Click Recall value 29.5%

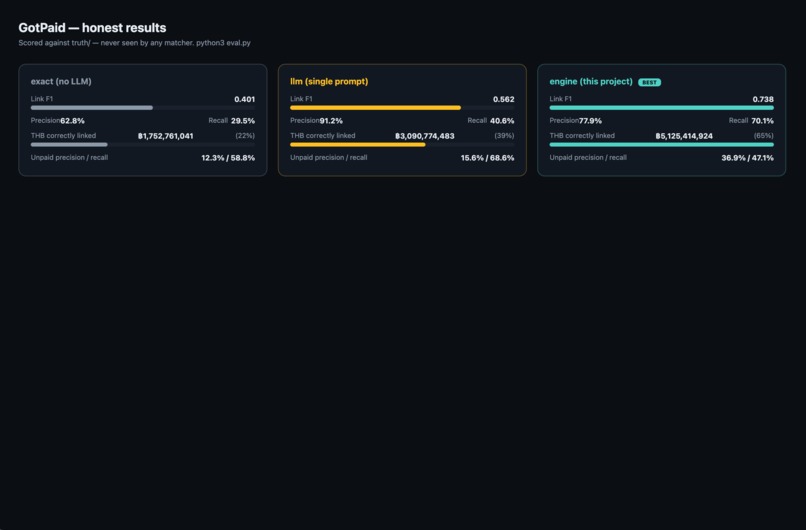coord(243,121)
